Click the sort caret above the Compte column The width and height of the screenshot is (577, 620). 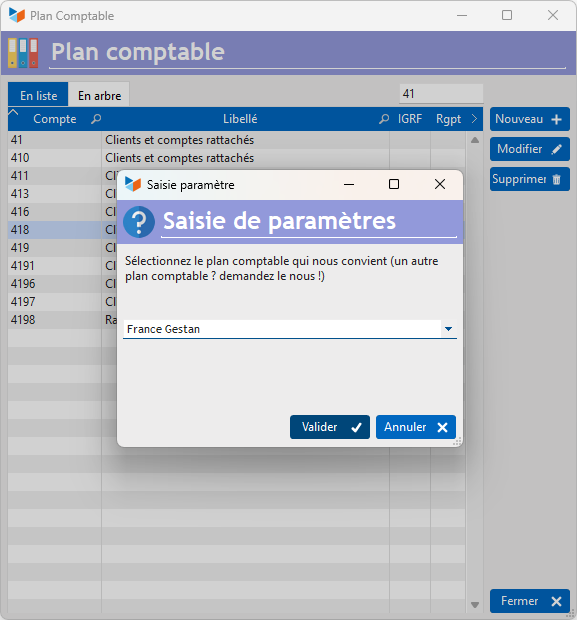pyautogui.click(x=13, y=112)
